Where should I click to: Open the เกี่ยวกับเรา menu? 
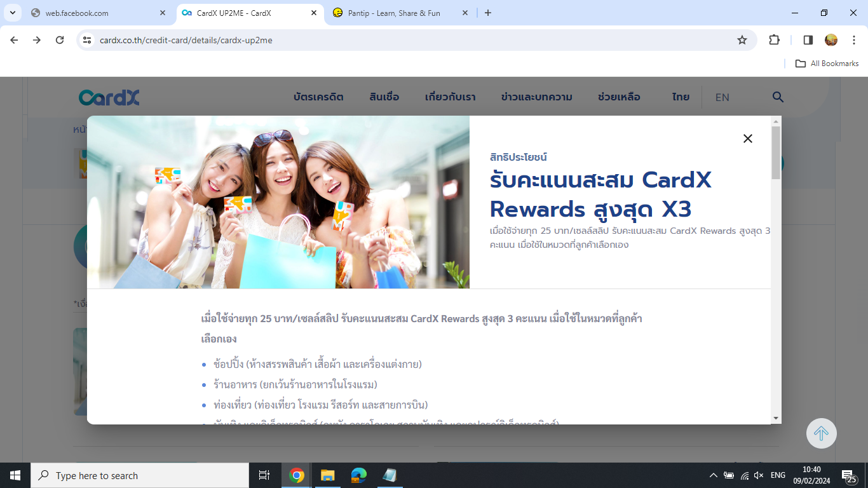tap(450, 97)
